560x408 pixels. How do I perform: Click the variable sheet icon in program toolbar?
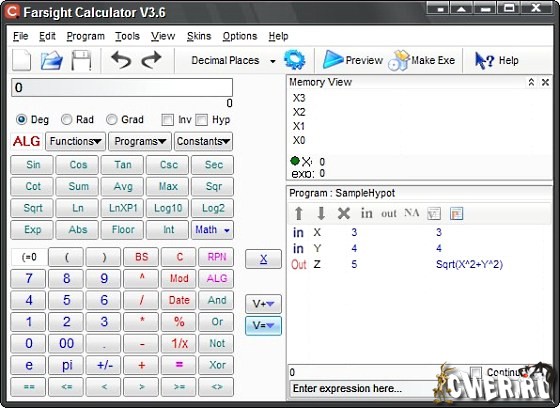434,214
